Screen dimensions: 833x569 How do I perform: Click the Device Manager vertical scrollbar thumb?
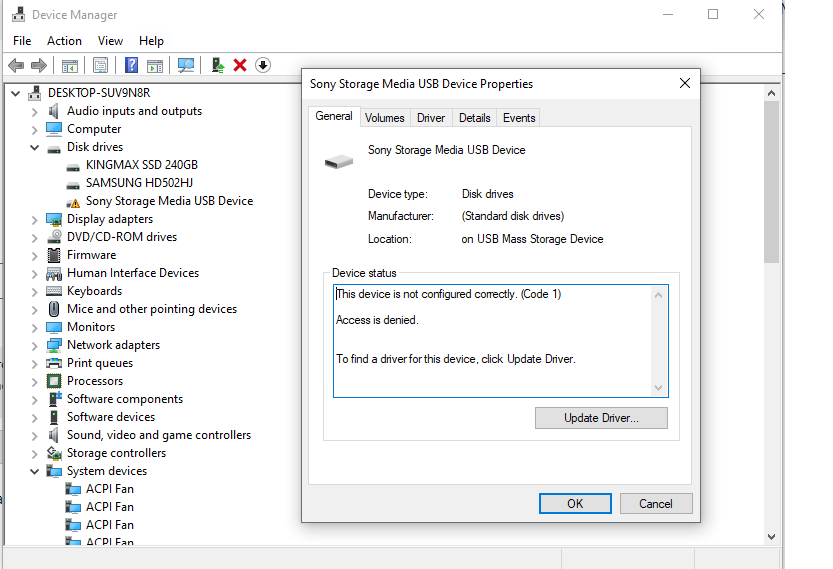coord(771,182)
